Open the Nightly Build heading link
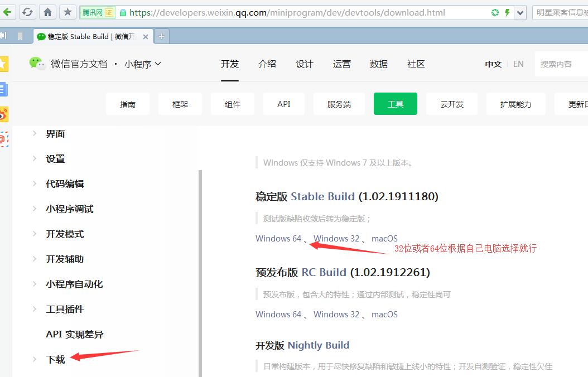 click(319, 345)
